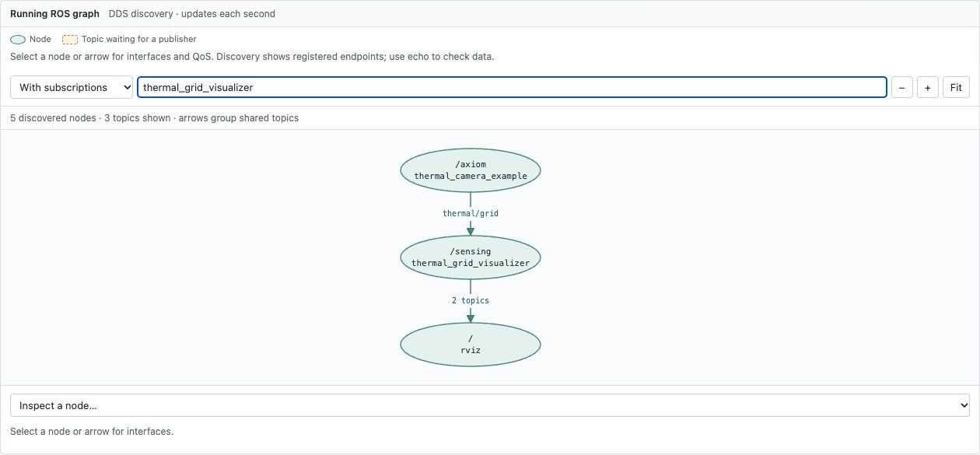Open the 'Inspect a node...' dropdown
This screenshot has height=455, width=980.
[x=490, y=405]
